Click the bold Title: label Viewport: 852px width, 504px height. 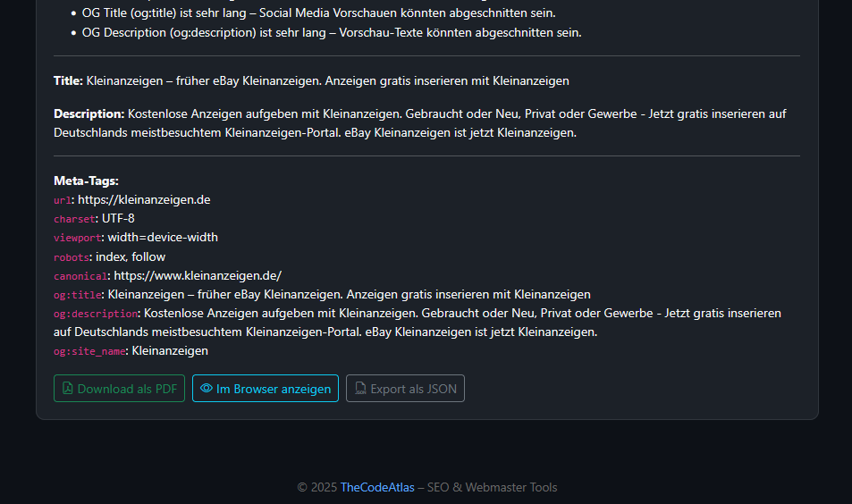coord(68,81)
